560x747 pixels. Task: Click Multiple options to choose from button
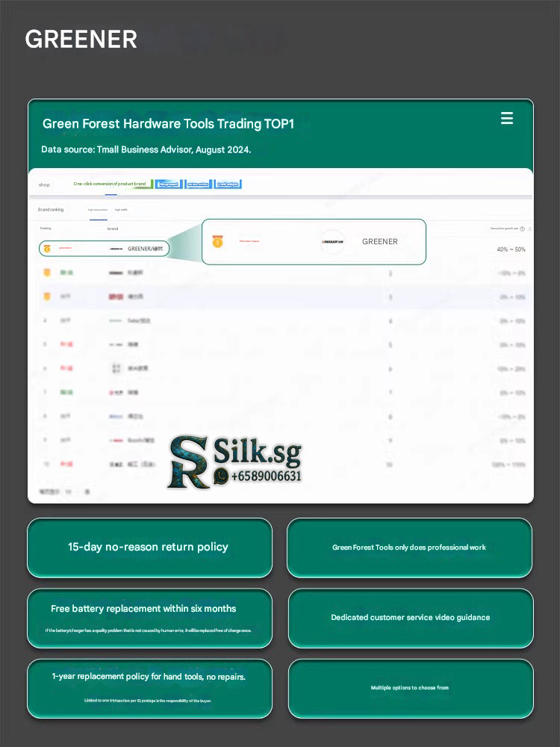410,688
